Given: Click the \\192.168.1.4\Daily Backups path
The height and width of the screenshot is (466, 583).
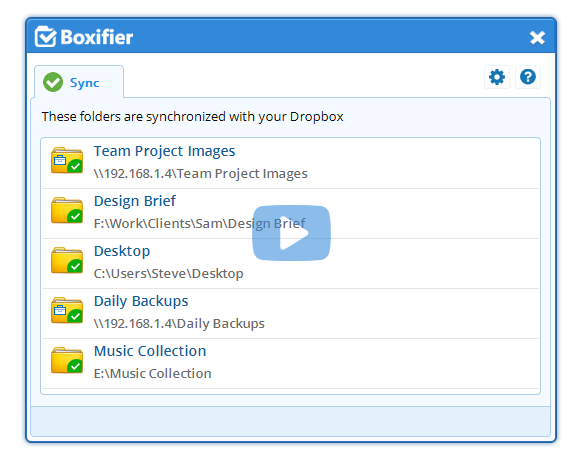Looking at the screenshot, I should click(179, 324).
